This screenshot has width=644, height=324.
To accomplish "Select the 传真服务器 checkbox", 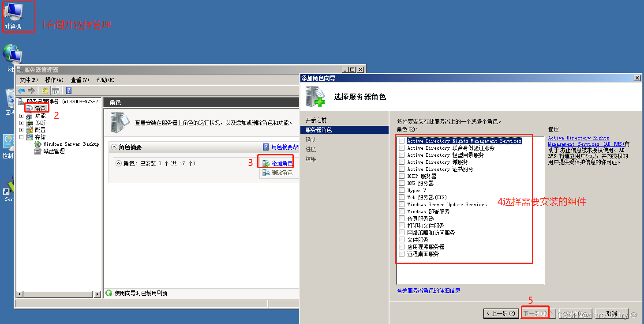I will 401,219.
